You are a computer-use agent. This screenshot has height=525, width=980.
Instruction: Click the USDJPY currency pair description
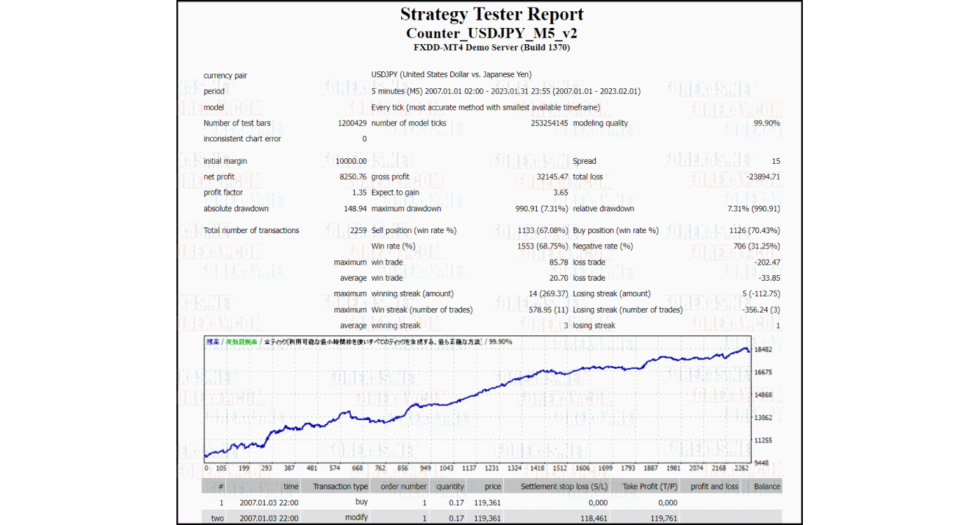[x=451, y=75]
